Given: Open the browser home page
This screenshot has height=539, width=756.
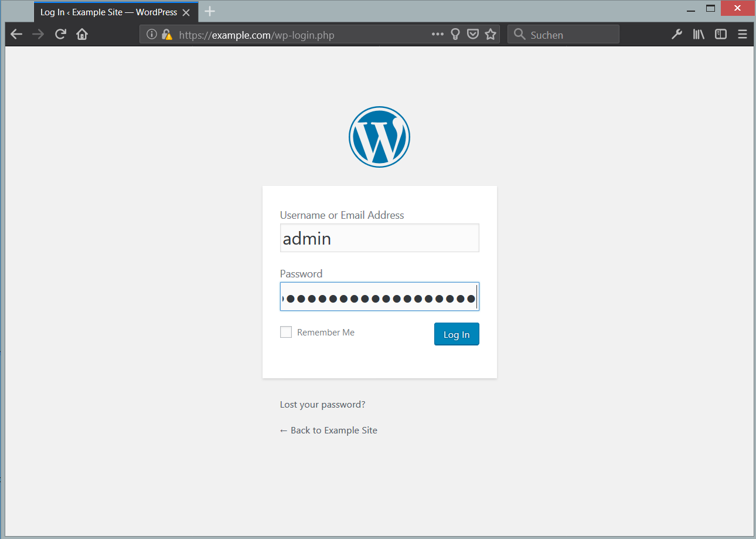Looking at the screenshot, I should coord(82,34).
